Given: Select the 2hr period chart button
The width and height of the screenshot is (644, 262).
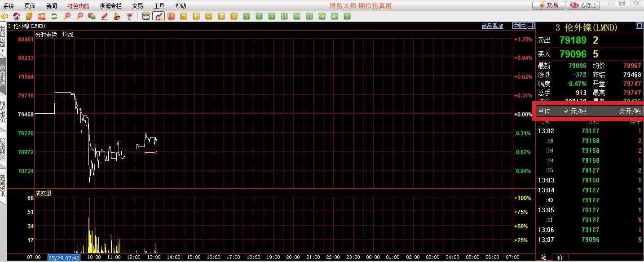Looking at the screenshot, I should click(x=322, y=16).
